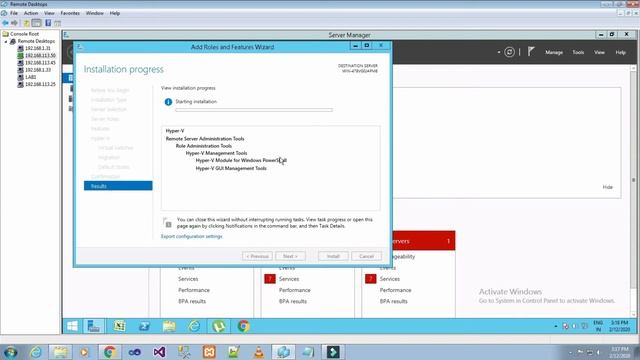Click Hide on the welcome tile

[607, 187]
